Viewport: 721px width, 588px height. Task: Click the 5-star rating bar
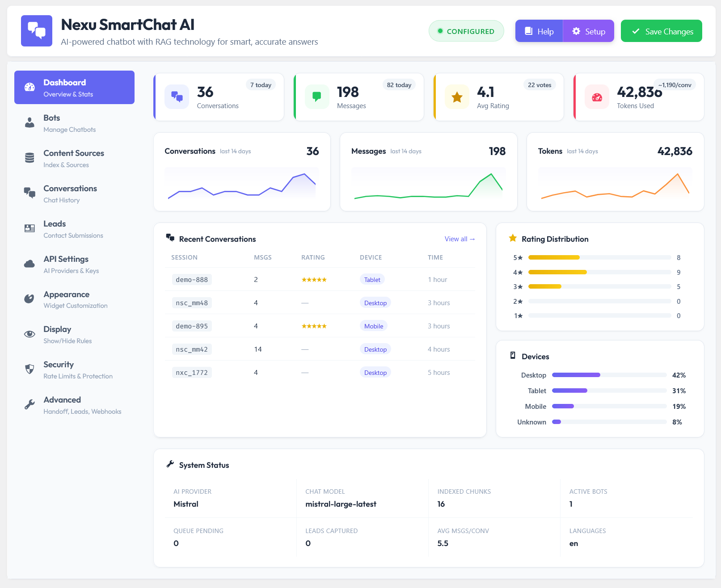click(x=600, y=257)
